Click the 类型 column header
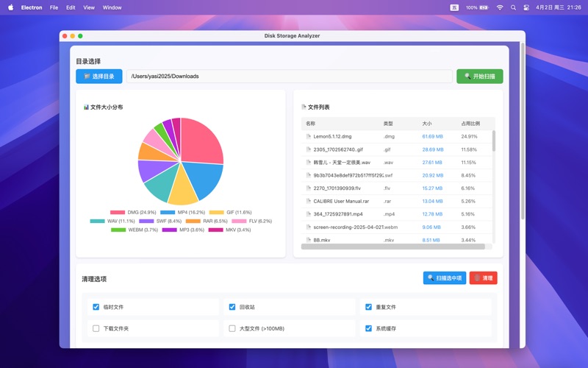Screen dimensions: 588x368 (x=388, y=124)
